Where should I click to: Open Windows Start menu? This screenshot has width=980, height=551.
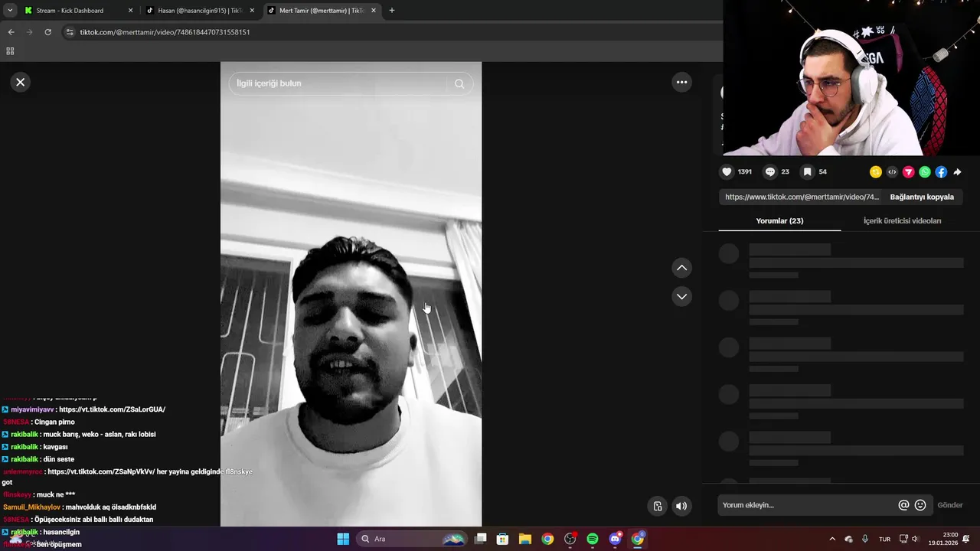tap(343, 539)
